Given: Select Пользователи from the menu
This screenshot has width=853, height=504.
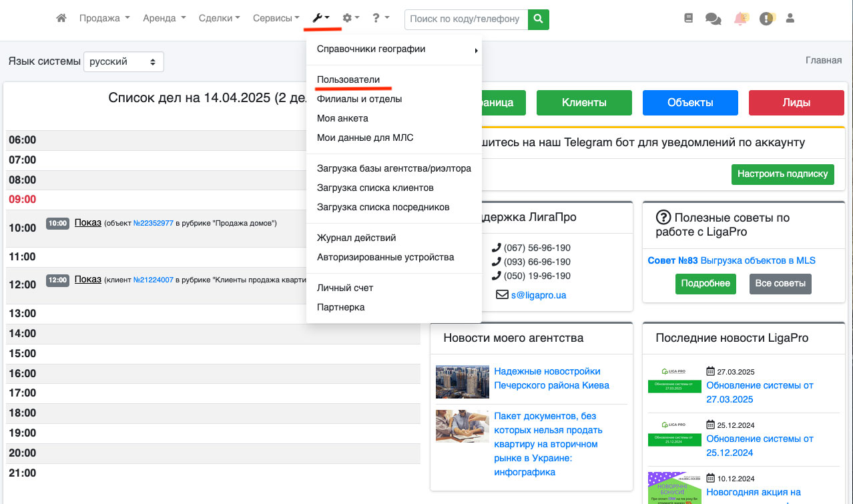Looking at the screenshot, I should 348,79.
